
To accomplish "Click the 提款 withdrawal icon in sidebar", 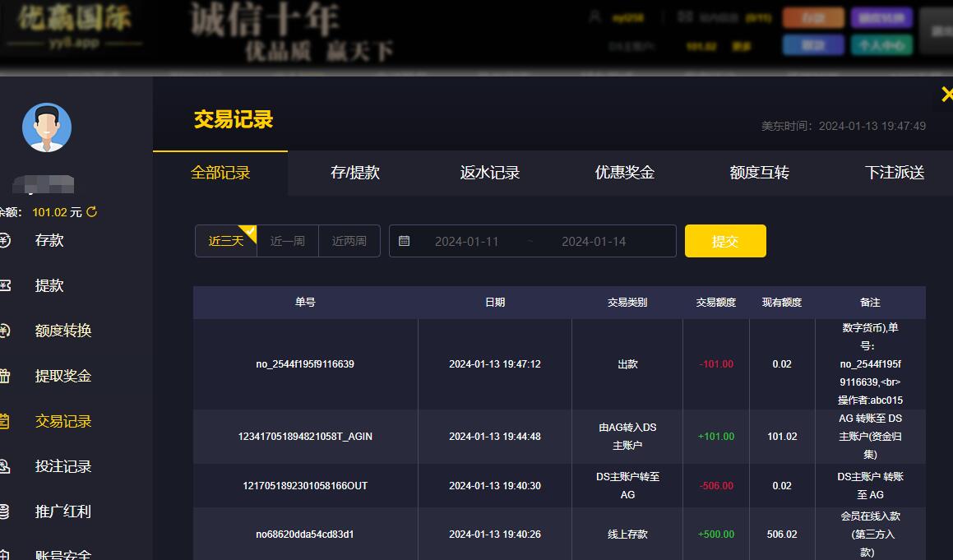I will tap(4, 286).
